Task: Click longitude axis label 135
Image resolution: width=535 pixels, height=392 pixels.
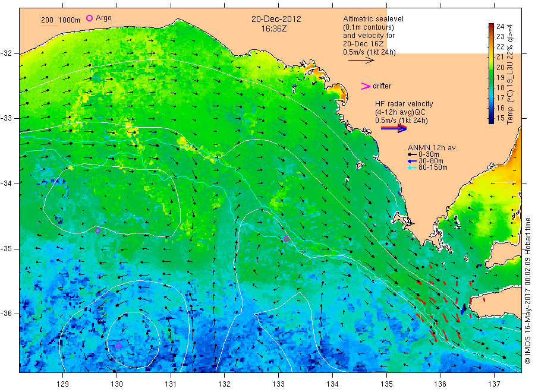Action: pos(386,384)
